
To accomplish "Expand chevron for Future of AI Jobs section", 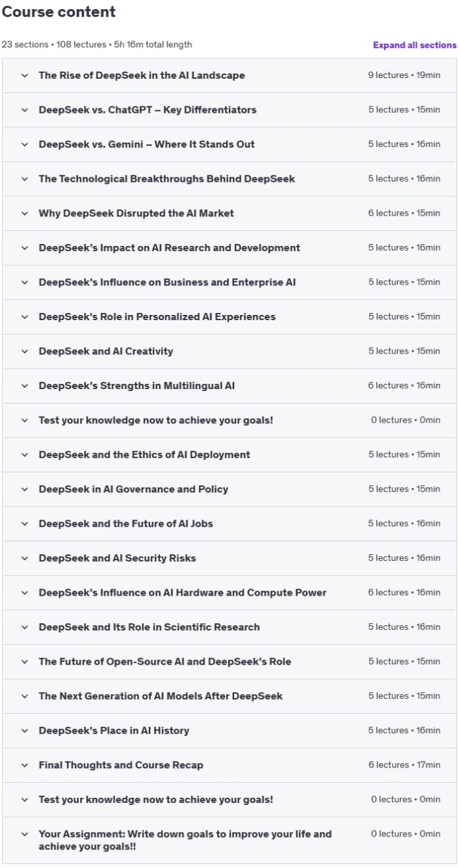I will pyautogui.click(x=25, y=524).
